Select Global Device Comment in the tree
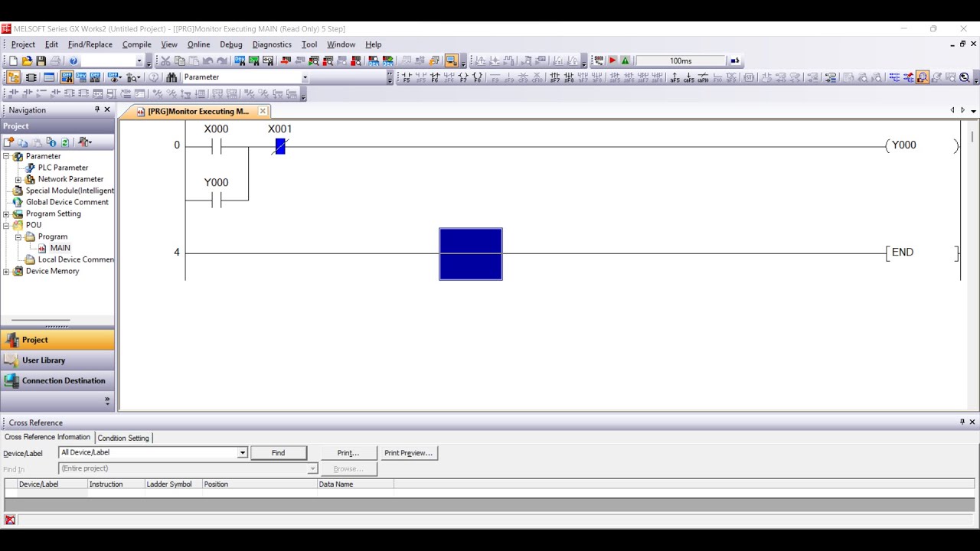The image size is (980, 551). click(67, 202)
